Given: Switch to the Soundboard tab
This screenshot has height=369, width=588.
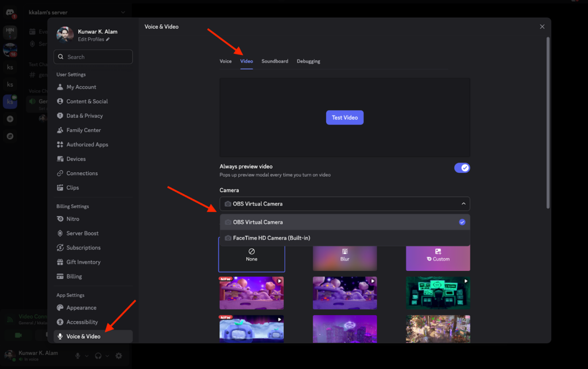Looking at the screenshot, I should (x=274, y=61).
